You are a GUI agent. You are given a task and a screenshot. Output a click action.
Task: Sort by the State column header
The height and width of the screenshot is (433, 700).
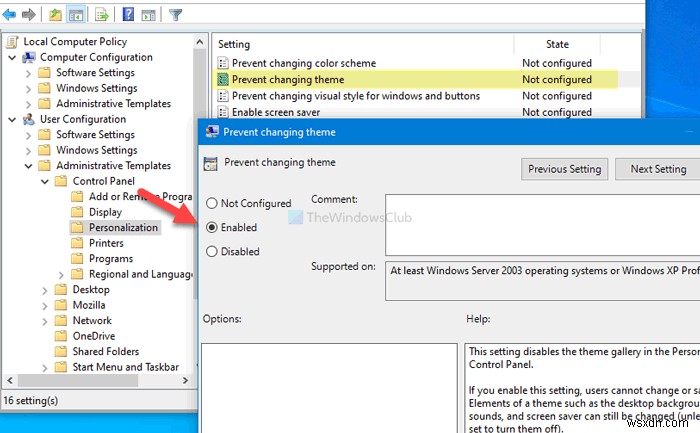[557, 44]
